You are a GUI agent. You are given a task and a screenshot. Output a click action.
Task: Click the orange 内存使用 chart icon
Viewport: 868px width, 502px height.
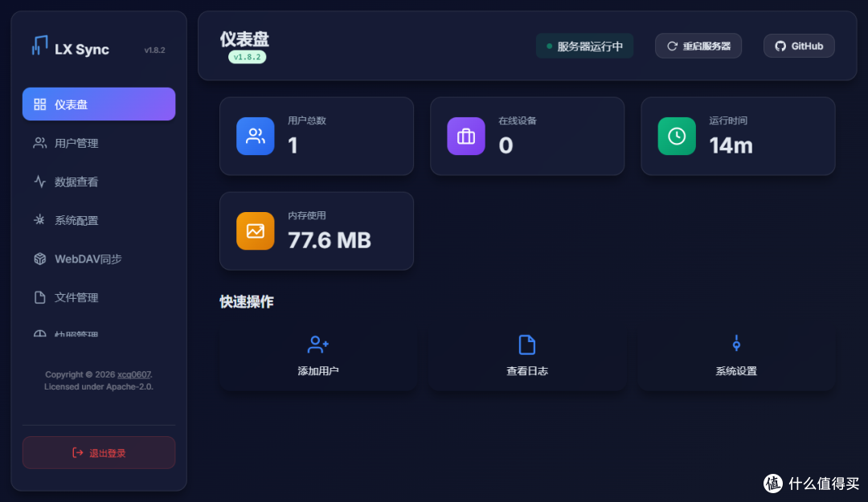[x=256, y=231]
